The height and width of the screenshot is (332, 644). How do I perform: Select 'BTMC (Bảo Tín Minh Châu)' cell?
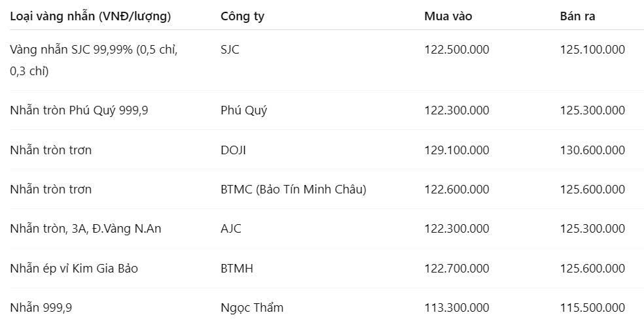coord(293,190)
